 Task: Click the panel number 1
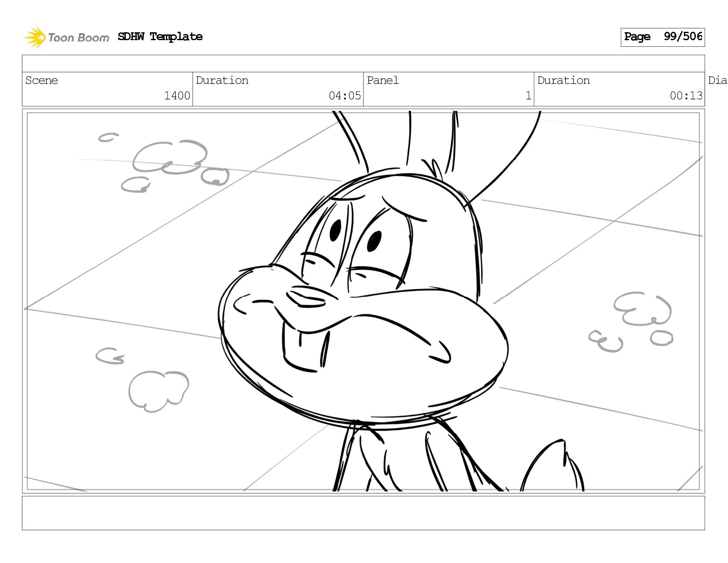528,96
